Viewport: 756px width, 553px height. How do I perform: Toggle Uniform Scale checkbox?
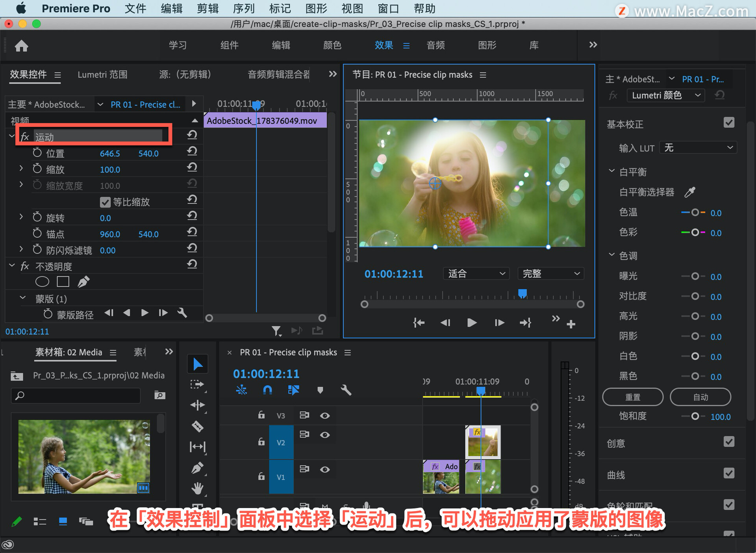[105, 202]
